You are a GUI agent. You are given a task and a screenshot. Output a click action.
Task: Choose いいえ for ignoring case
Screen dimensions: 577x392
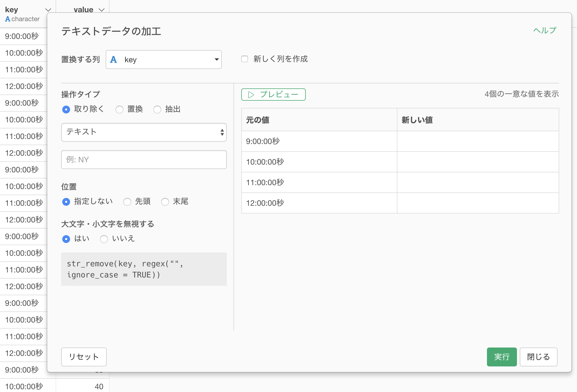point(104,239)
